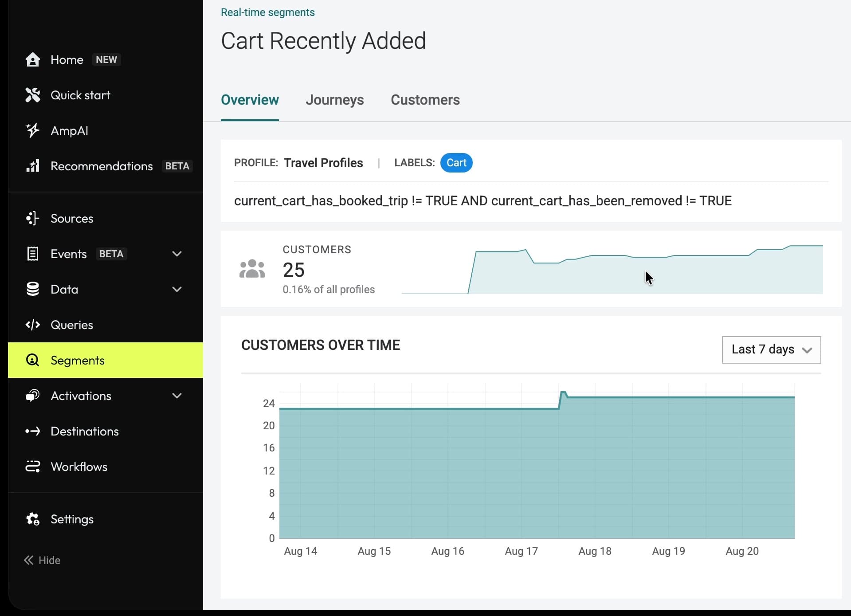Click the Cart Recently Added title
This screenshot has width=851, height=616.
[x=323, y=41]
